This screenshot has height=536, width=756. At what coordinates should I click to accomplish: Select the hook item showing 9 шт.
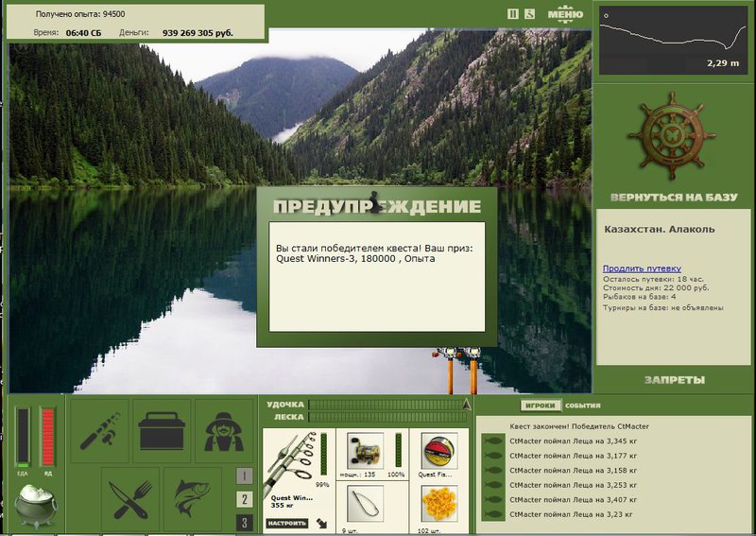click(x=366, y=504)
